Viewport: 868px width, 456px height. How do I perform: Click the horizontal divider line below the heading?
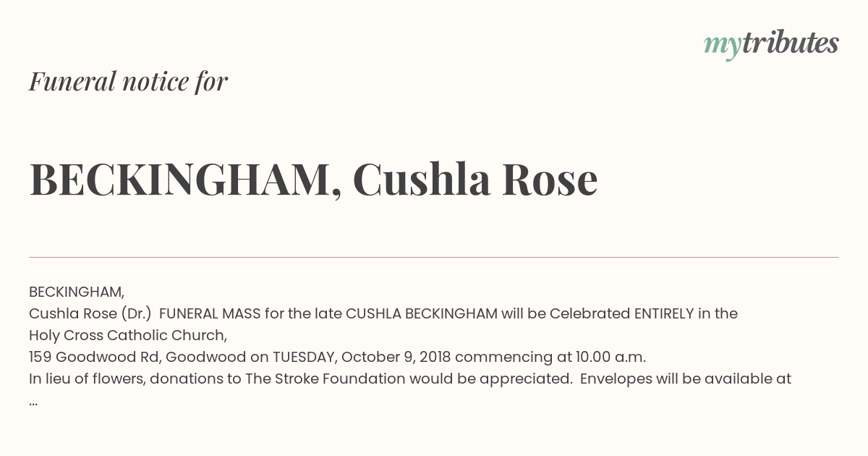[x=434, y=257]
